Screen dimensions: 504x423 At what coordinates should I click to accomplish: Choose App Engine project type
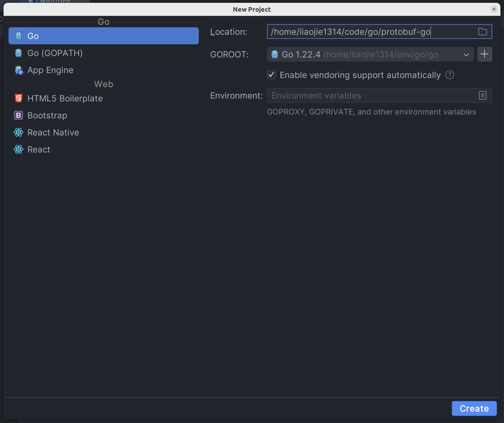[x=103, y=70]
